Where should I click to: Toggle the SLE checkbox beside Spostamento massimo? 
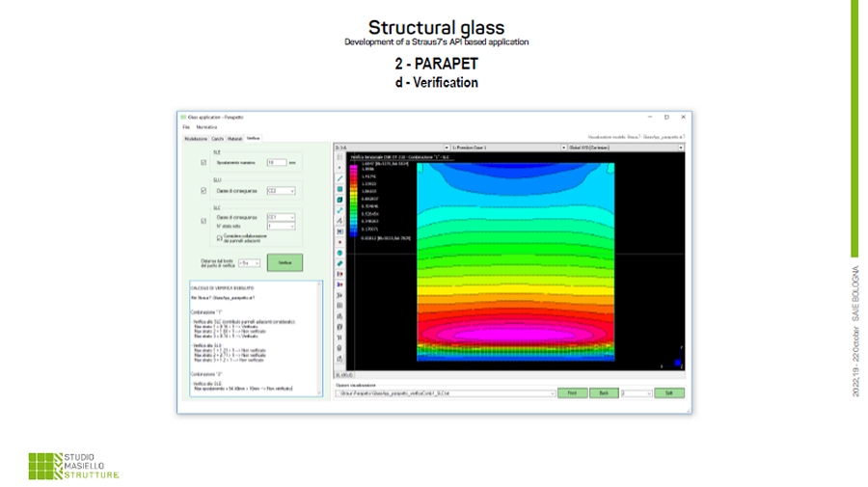tap(203, 163)
